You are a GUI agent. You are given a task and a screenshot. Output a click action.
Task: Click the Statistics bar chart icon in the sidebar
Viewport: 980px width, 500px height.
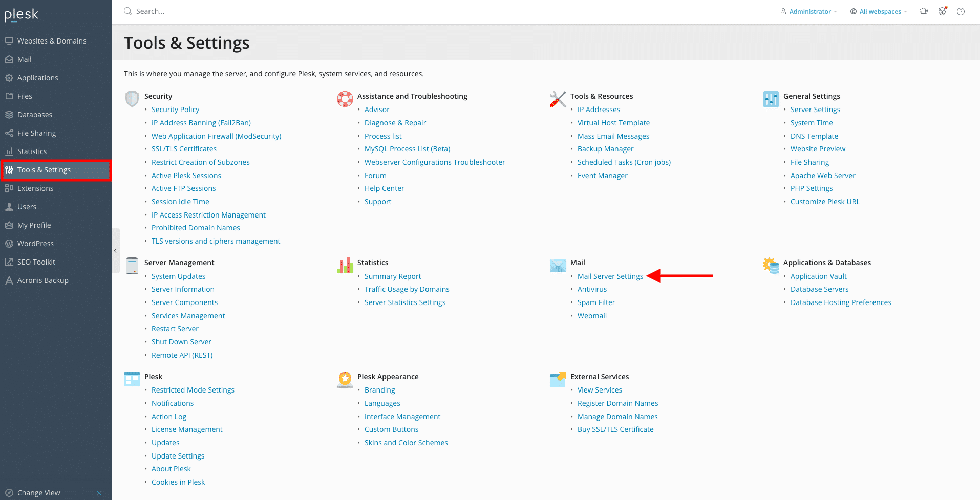pos(9,151)
